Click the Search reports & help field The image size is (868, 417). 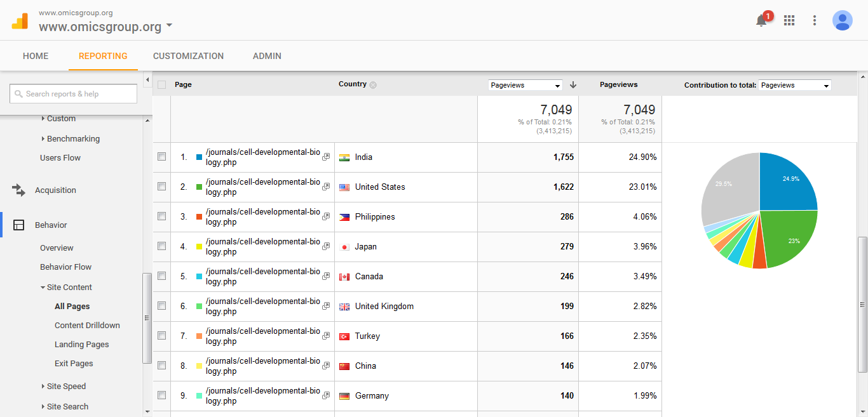[x=73, y=94]
